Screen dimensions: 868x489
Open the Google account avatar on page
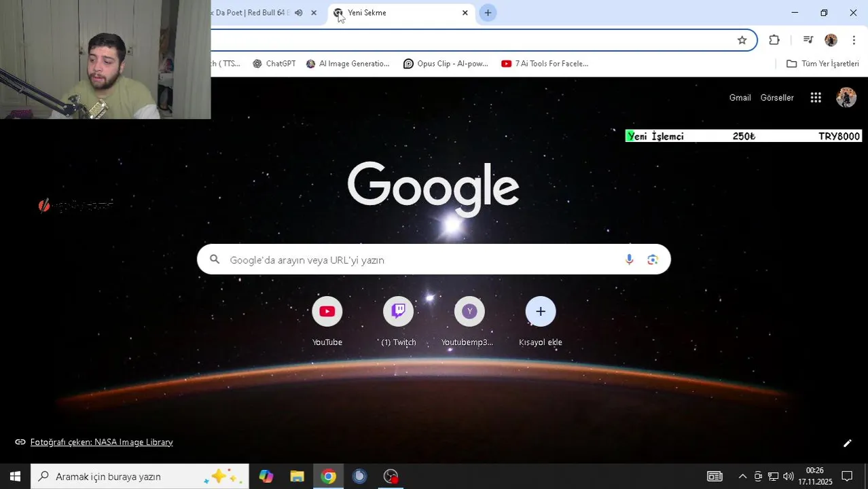point(846,98)
